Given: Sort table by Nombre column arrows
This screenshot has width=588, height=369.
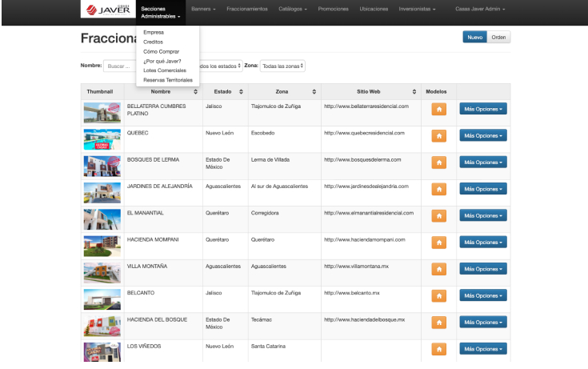Looking at the screenshot, I should click(x=195, y=92).
